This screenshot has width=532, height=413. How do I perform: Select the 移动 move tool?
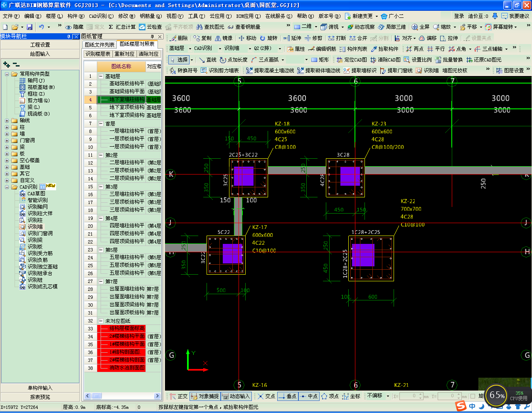[x=247, y=38]
